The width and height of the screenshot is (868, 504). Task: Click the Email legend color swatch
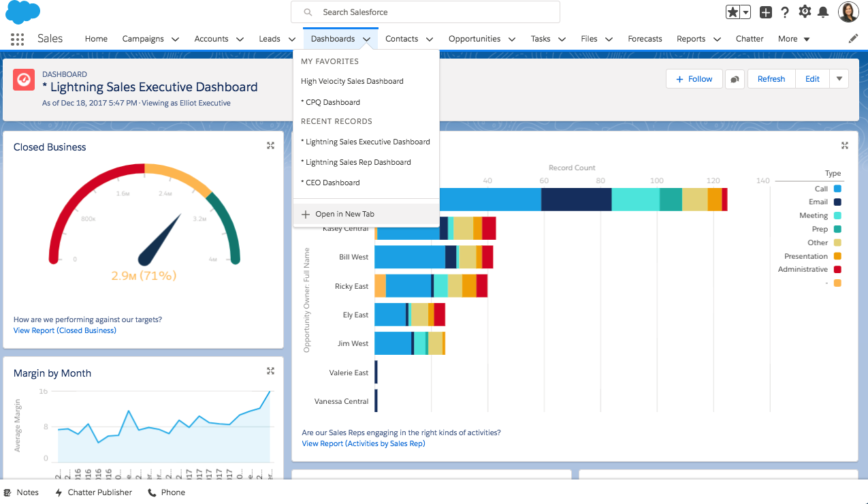pos(837,202)
